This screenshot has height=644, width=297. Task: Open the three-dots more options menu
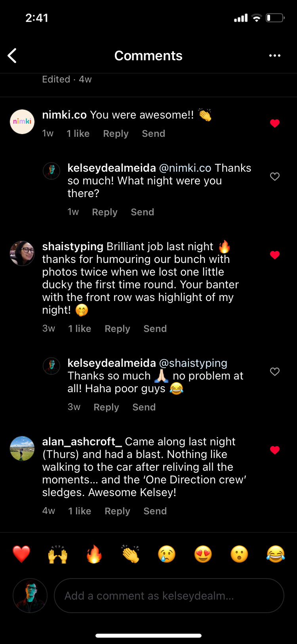click(274, 56)
